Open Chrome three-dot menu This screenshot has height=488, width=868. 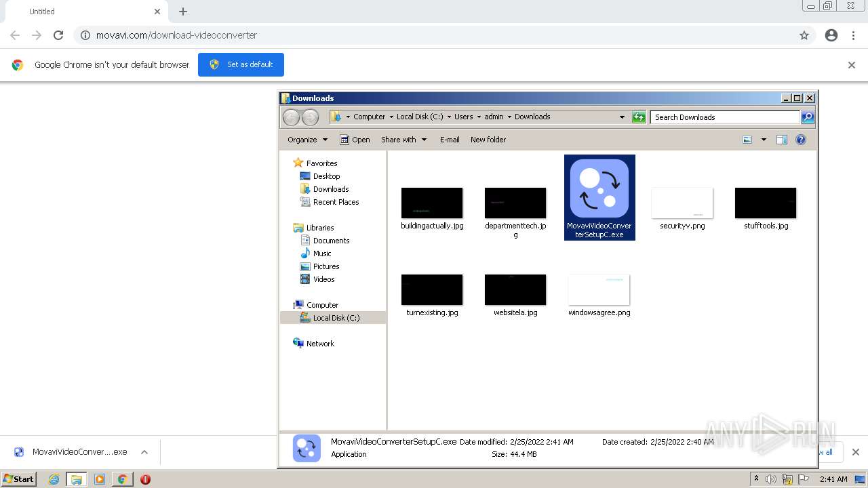click(x=854, y=35)
